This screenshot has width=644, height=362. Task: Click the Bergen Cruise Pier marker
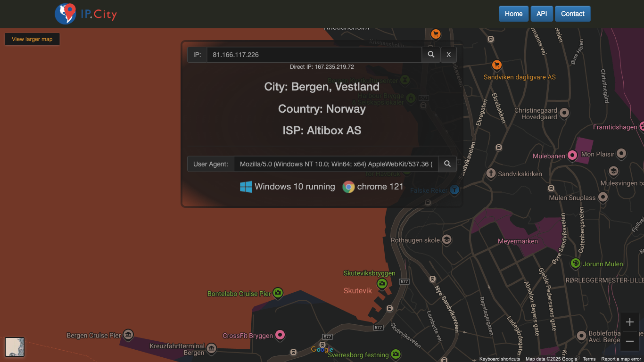(128, 335)
